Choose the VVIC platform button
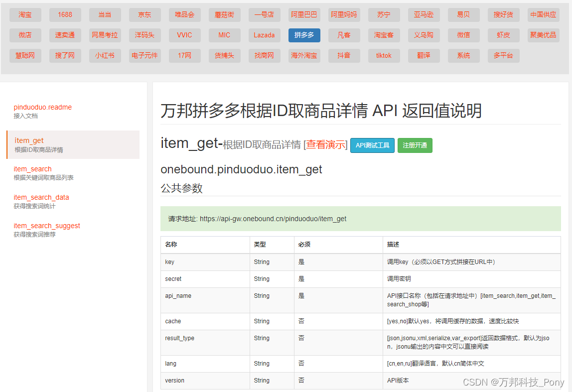572x392 pixels. pyautogui.click(x=184, y=35)
